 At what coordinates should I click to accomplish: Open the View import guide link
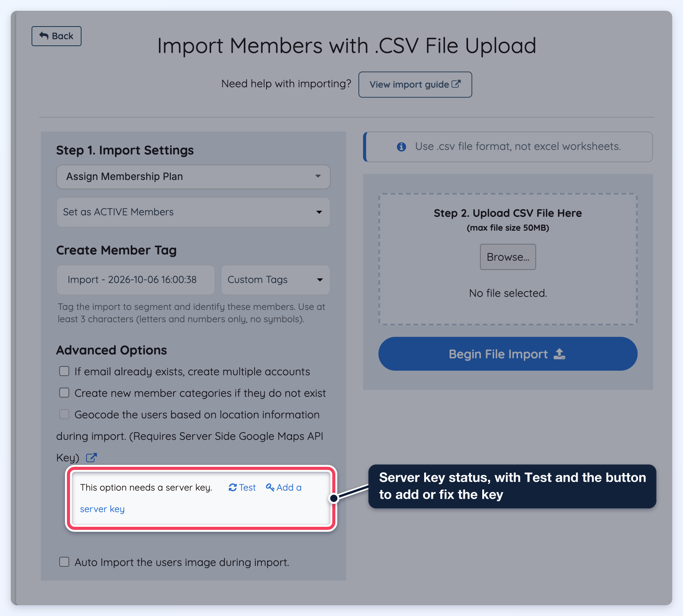pos(415,85)
